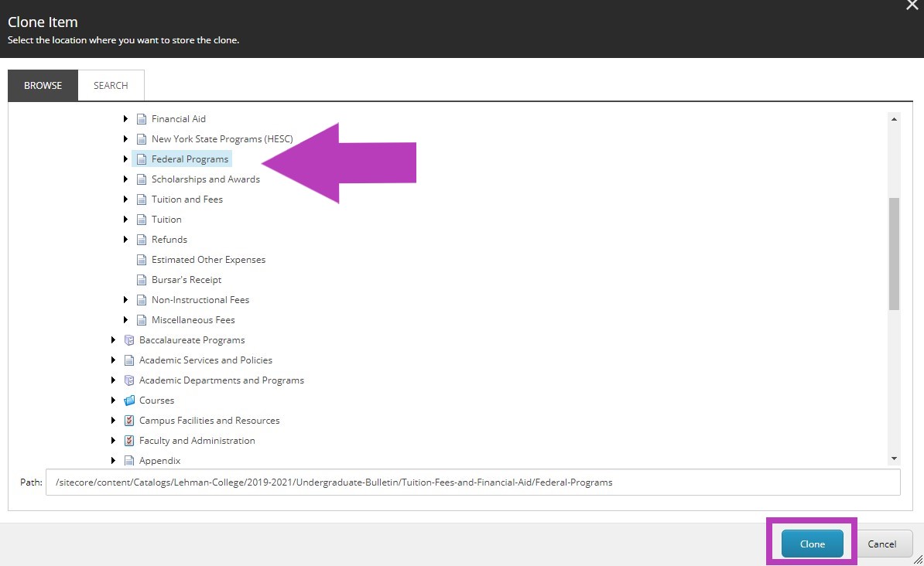Select the Courses label
Screen dimensions: 924x566
click(x=157, y=401)
